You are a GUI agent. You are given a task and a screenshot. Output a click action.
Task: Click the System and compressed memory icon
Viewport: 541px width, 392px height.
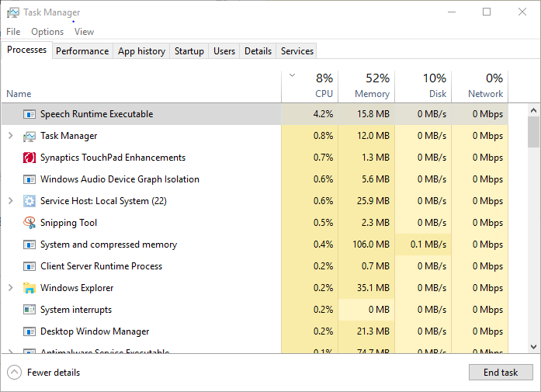[x=29, y=245]
